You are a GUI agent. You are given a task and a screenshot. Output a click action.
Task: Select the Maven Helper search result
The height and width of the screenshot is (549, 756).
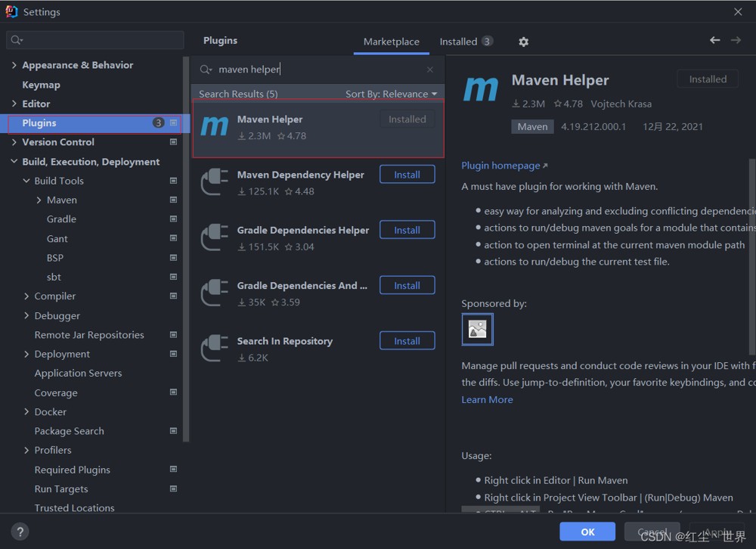coord(318,129)
